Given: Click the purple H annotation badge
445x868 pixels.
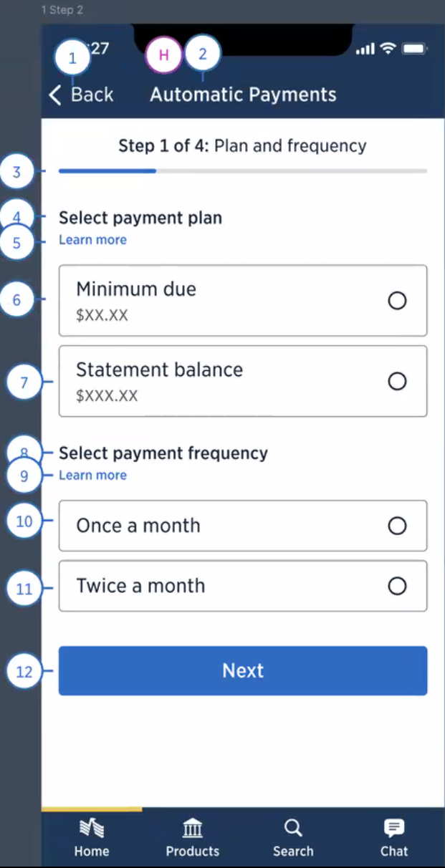Looking at the screenshot, I should pyautogui.click(x=164, y=57).
